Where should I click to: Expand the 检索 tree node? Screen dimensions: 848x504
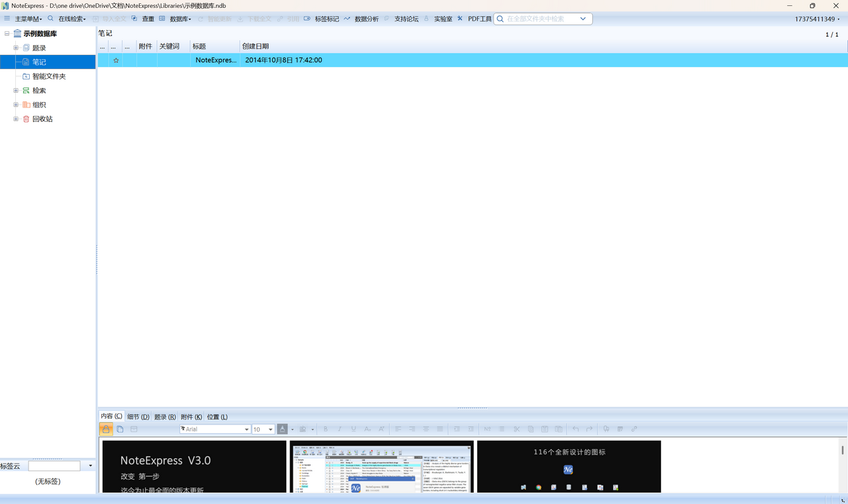click(16, 91)
